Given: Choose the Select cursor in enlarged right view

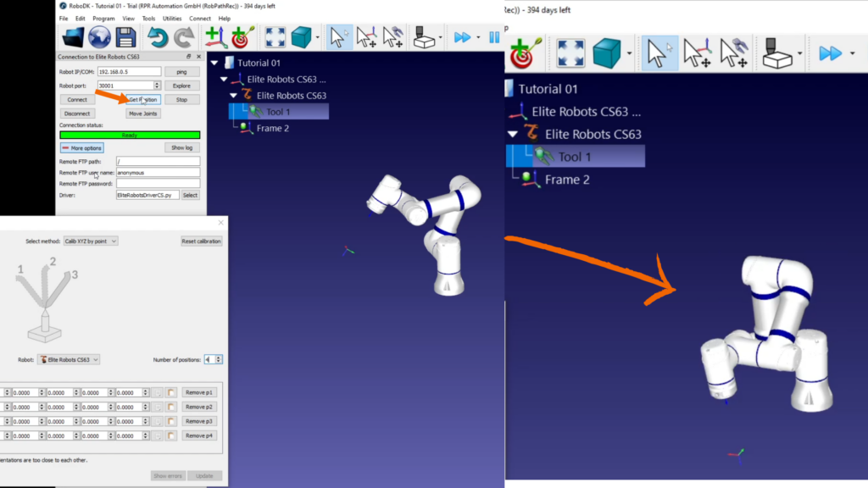Looking at the screenshot, I should (659, 53).
